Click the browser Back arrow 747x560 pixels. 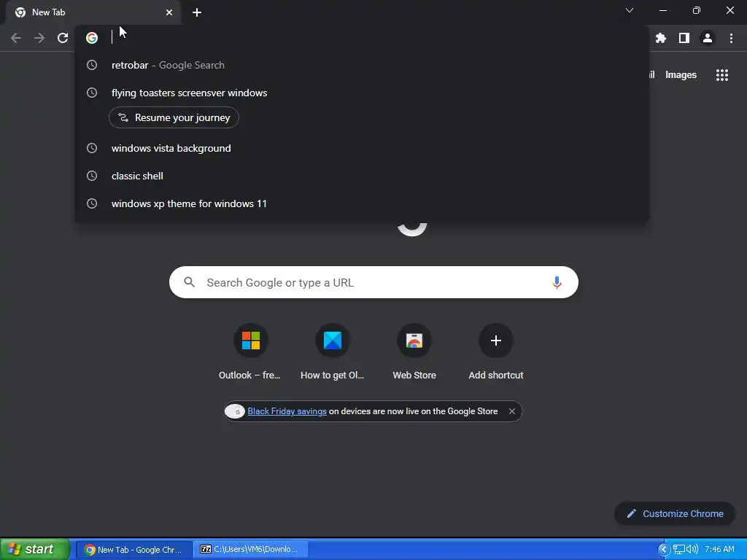tap(16, 38)
